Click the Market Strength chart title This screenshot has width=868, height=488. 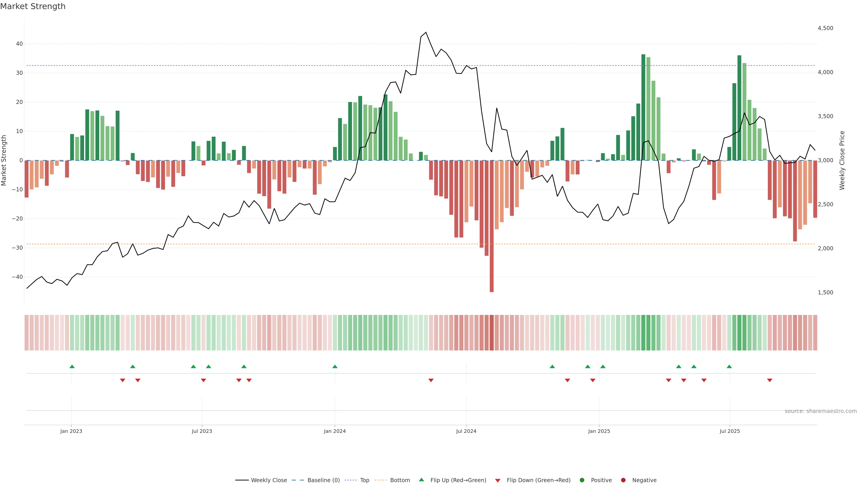point(33,6)
